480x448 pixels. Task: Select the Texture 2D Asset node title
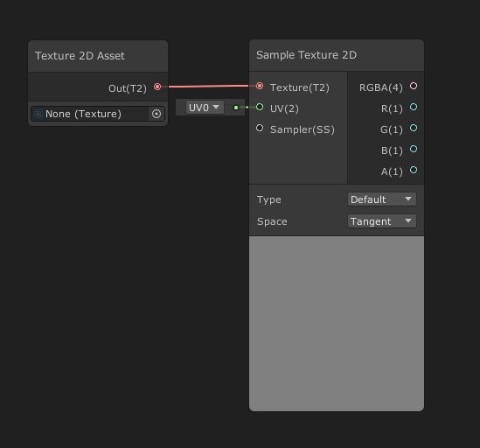80,56
